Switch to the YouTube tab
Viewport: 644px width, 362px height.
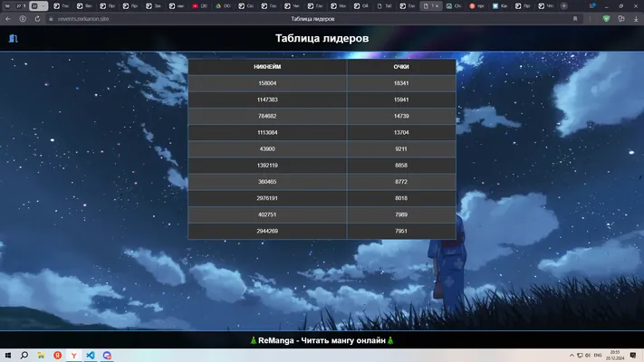pos(199,5)
